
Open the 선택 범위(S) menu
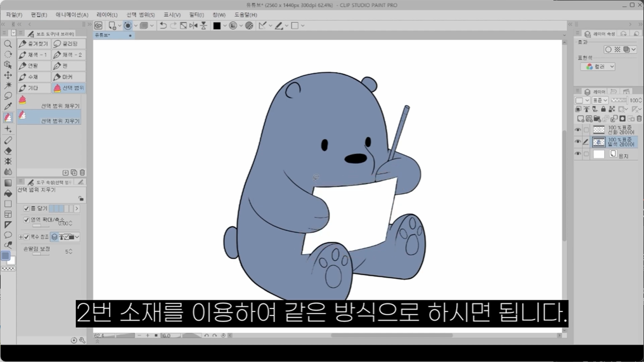(x=141, y=15)
